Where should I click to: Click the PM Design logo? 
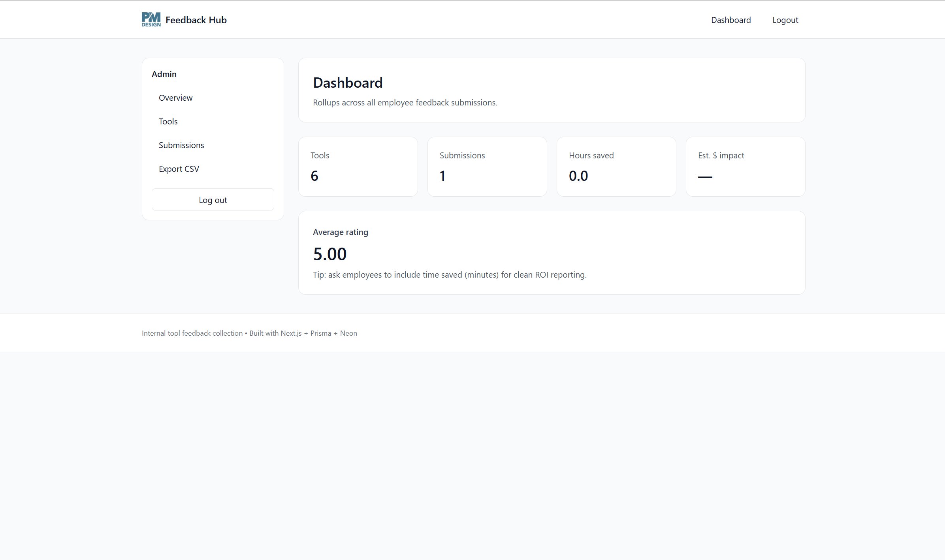[x=151, y=19]
